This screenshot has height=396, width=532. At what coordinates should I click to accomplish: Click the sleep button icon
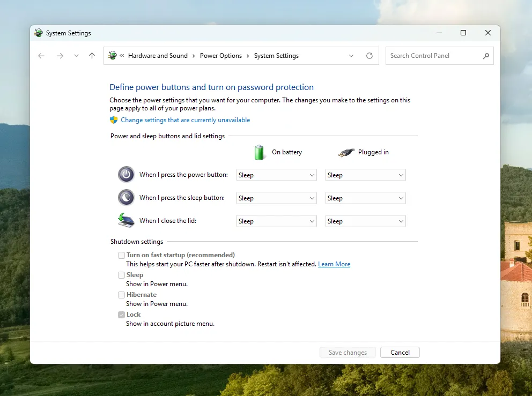pos(125,197)
